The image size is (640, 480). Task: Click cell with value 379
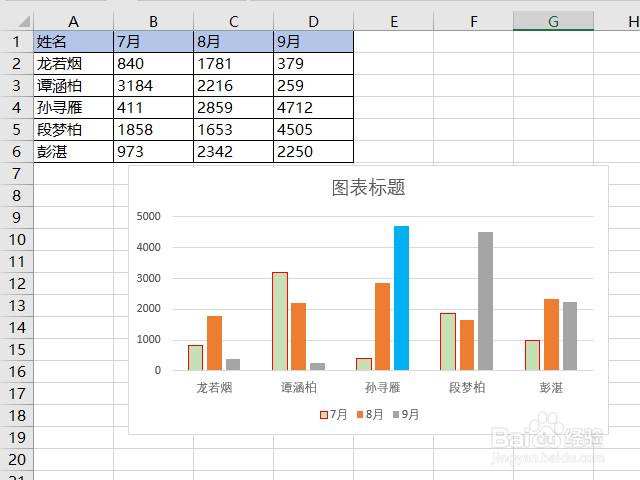point(313,64)
